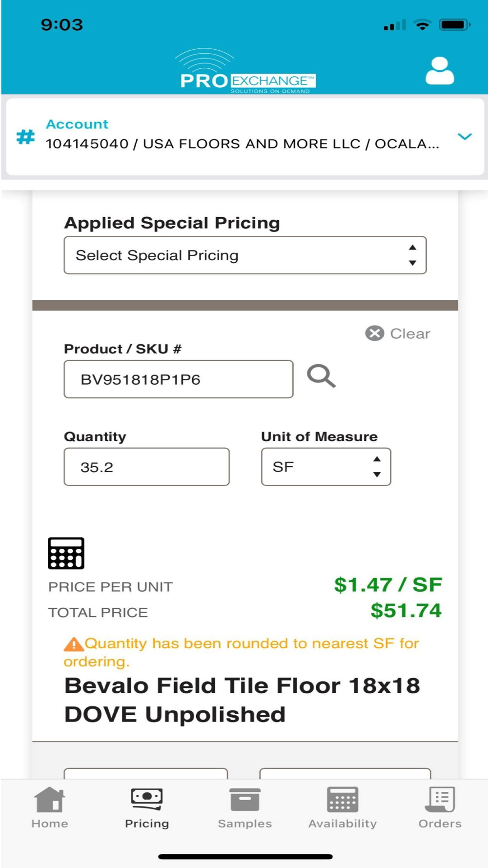Open the Select Special Pricing dropdown
The width and height of the screenshot is (488, 868).
point(245,255)
